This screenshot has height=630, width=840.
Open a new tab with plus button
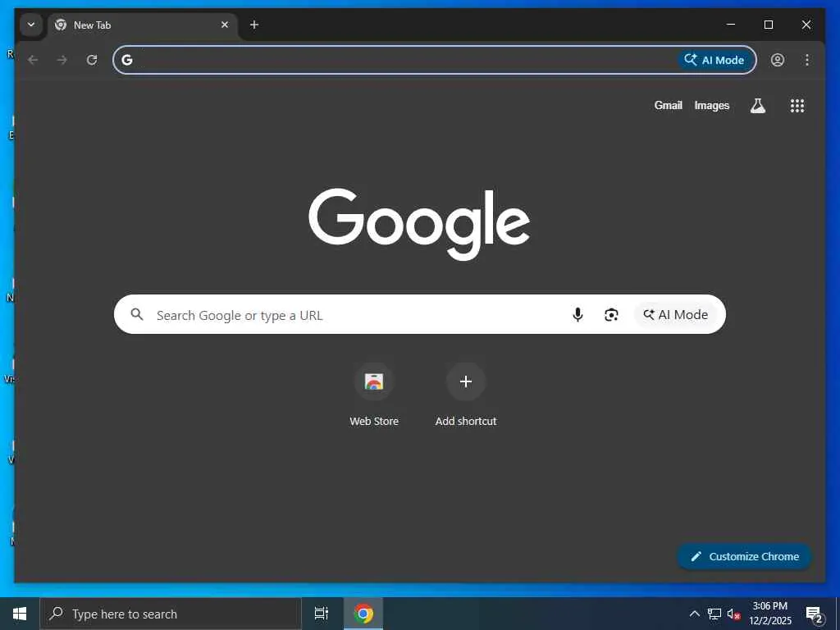[x=254, y=25]
